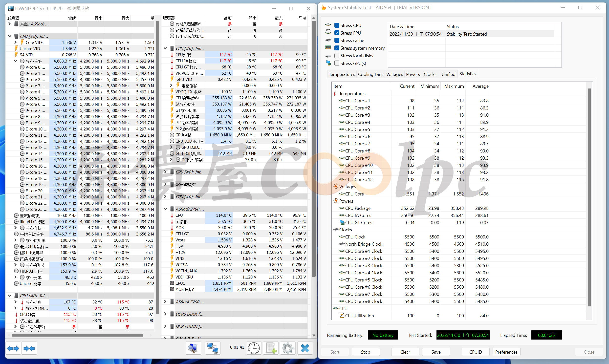This screenshot has height=364, width=609.
Task: Click the vertical scrollbar of the right HWiNFO pane
Action: pyautogui.click(x=314, y=148)
